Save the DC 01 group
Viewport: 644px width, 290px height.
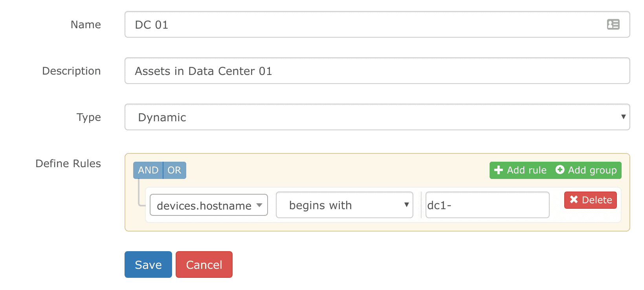(148, 264)
